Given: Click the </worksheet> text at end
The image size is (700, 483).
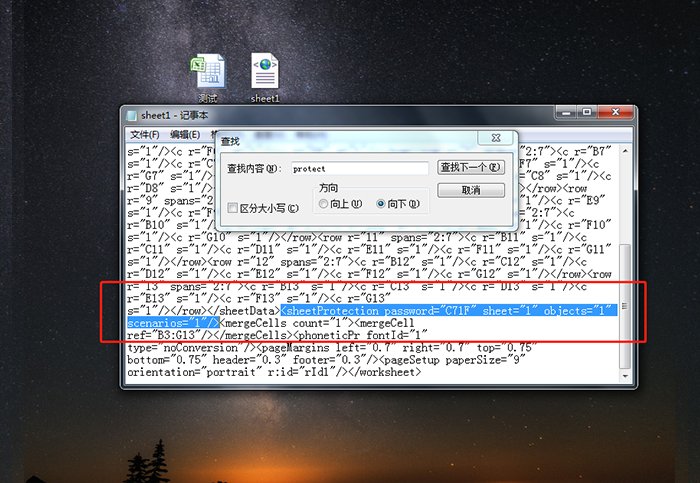Looking at the screenshot, I should click(386, 372).
